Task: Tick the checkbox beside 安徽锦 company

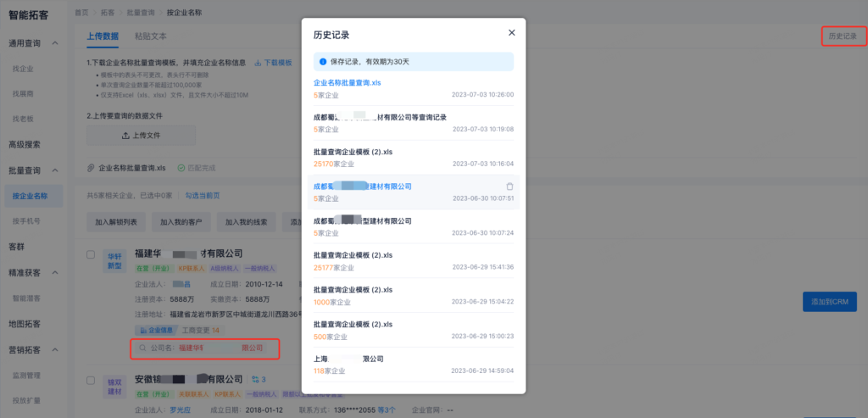Action: tap(91, 381)
